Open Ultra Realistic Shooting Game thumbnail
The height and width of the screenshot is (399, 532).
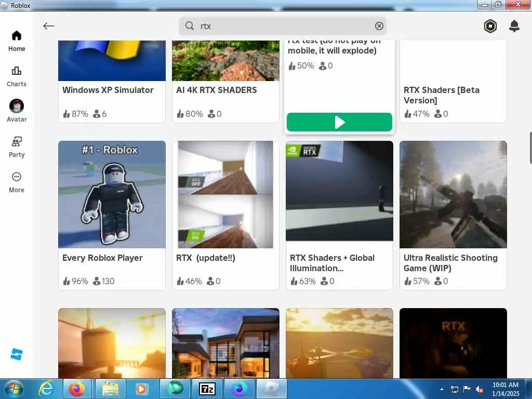pyautogui.click(x=453, y=194)
